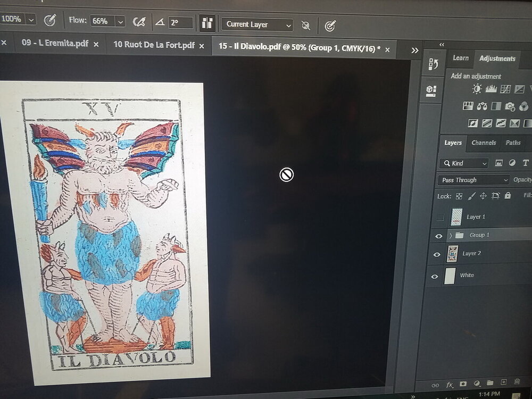Open the History panel icon
The height and width of the screenshot is (399, 532).
point(433,65)
